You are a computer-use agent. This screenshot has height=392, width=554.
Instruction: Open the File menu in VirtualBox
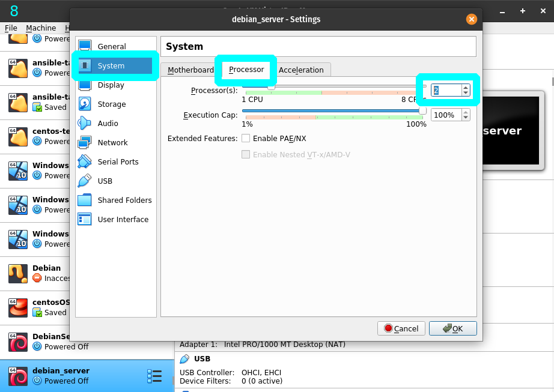tap(11, 28)
